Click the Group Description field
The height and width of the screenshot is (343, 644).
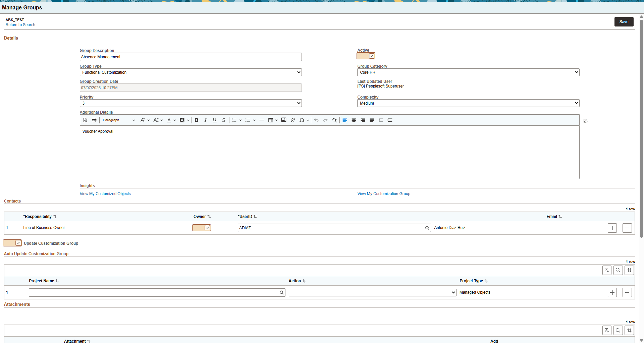pyautogui.click(x=191, y=57)
